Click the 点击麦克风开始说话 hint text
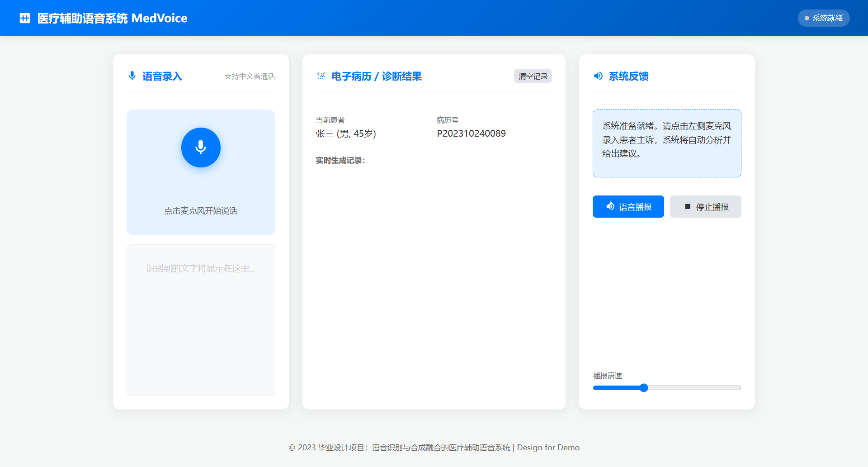 (x=201, y=211)
